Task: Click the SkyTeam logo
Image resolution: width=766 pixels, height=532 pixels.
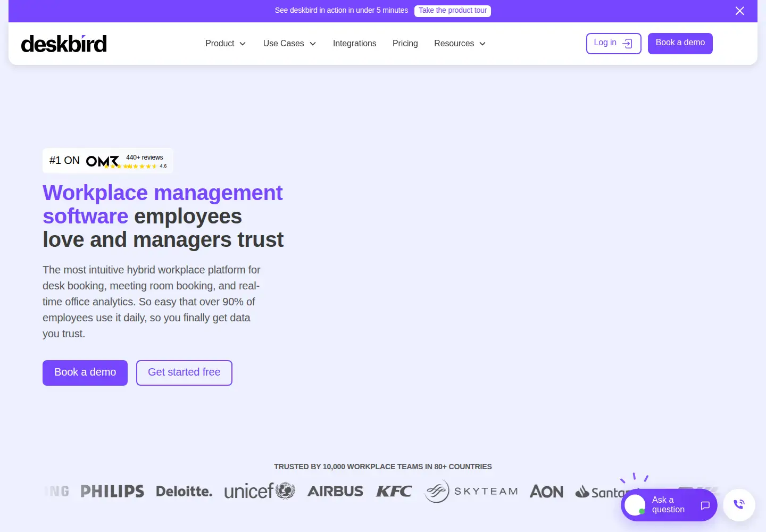Action: point(471,491)
